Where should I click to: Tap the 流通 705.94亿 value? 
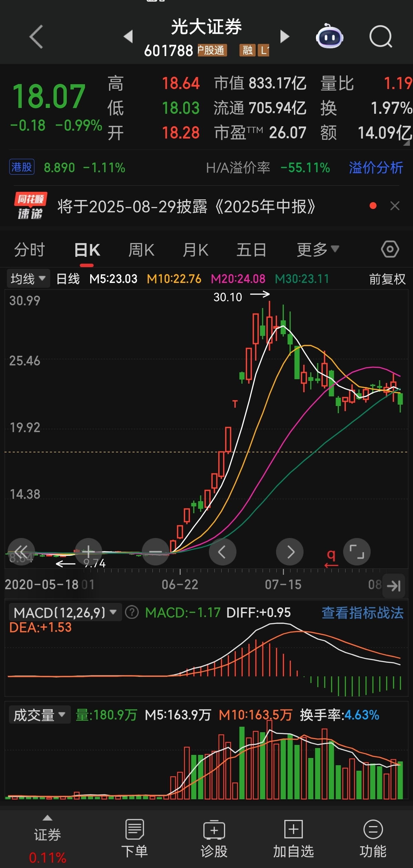(x=260, y=108)
